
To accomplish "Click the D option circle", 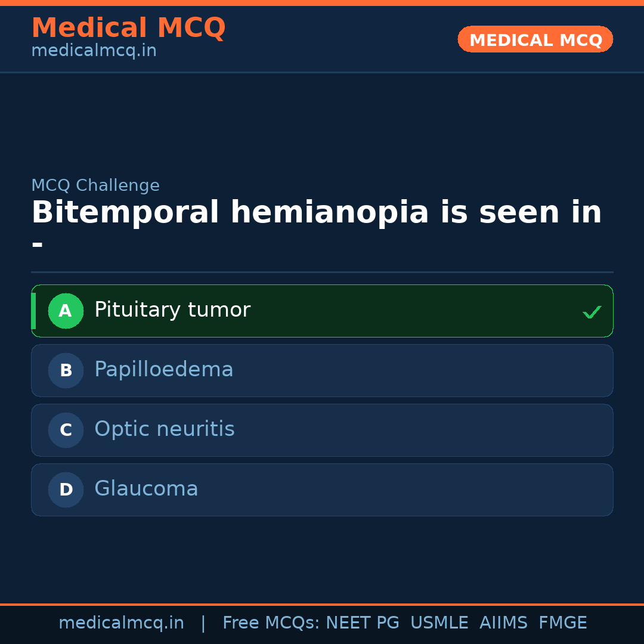I will click(x=66, y=490).
